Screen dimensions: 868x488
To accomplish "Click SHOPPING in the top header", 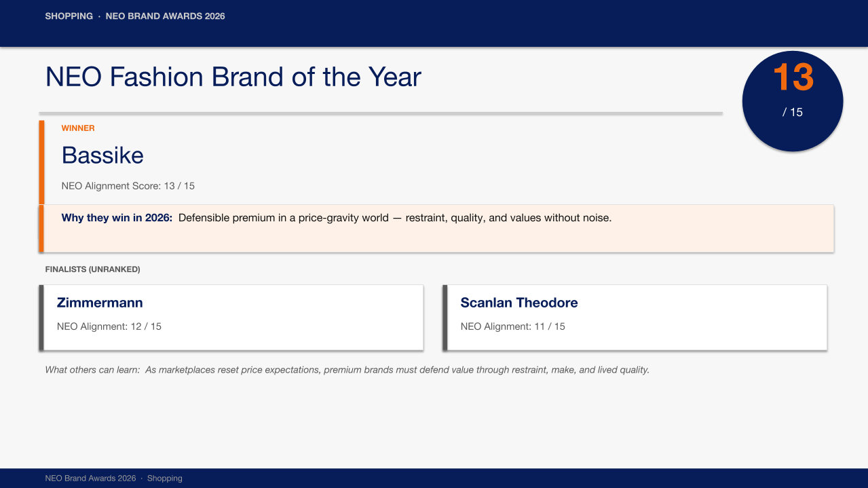I will (69, 16).
